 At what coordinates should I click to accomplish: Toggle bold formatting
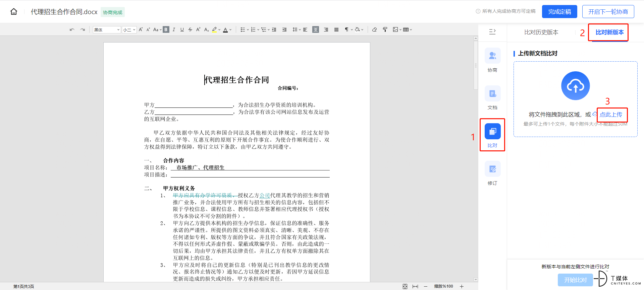coord(166,29)
